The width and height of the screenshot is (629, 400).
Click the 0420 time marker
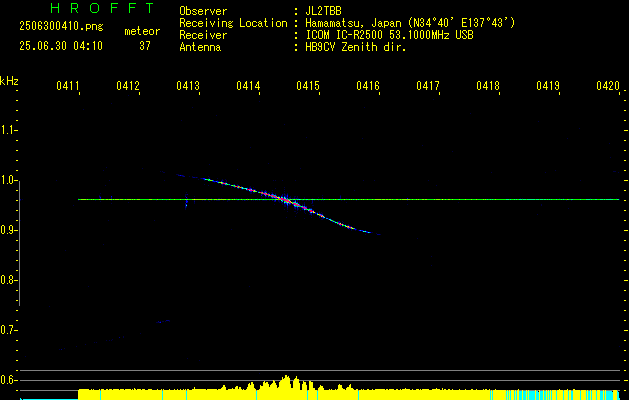(x=607, y=85)
